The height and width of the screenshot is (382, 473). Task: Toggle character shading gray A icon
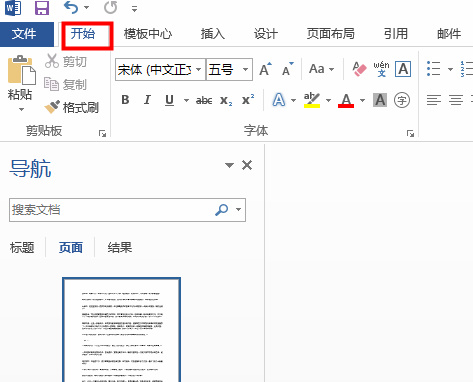(x=380, y=100)
